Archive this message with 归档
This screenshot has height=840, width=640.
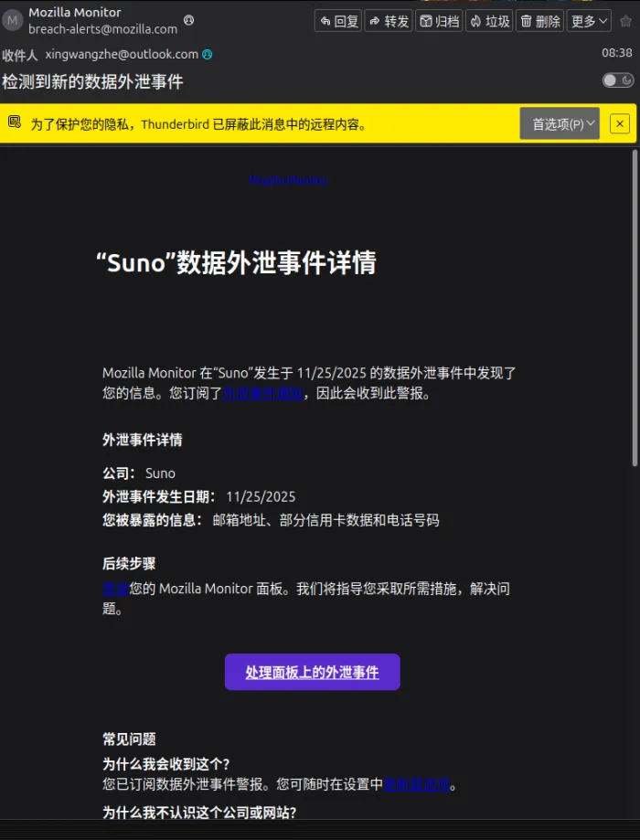click(x=439, y=21)
